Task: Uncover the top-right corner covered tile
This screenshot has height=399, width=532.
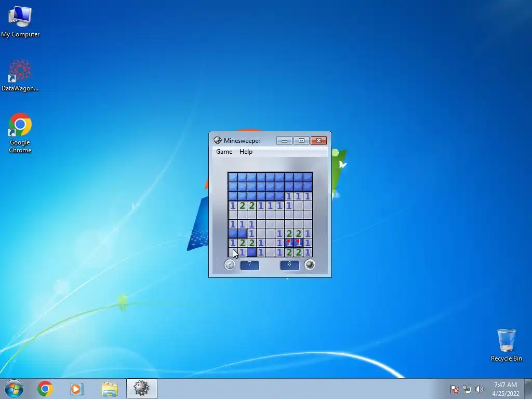Action: coord(308,177)
